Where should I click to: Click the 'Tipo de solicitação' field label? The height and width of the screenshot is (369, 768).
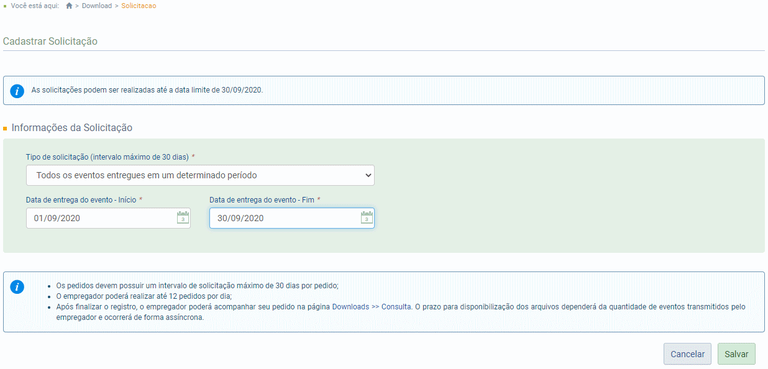pyautogui.click(x=107, y=157)
